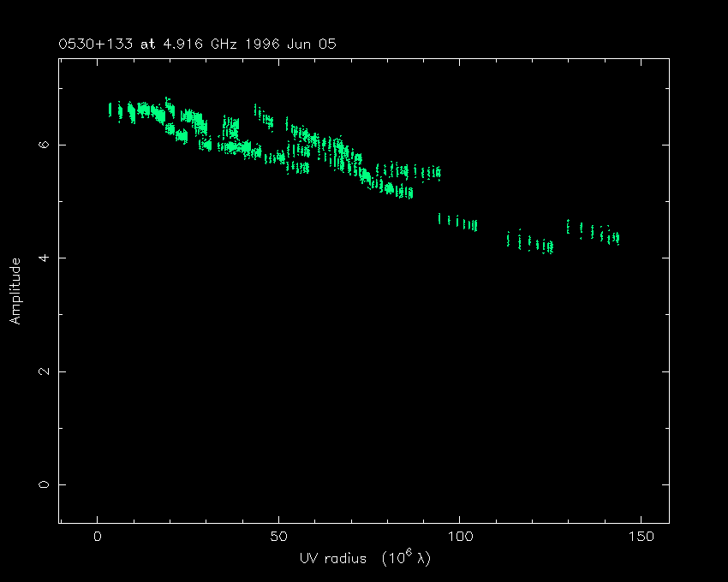Click the y-axis tick label "6"
728x582 pixels.
point(41,145)
